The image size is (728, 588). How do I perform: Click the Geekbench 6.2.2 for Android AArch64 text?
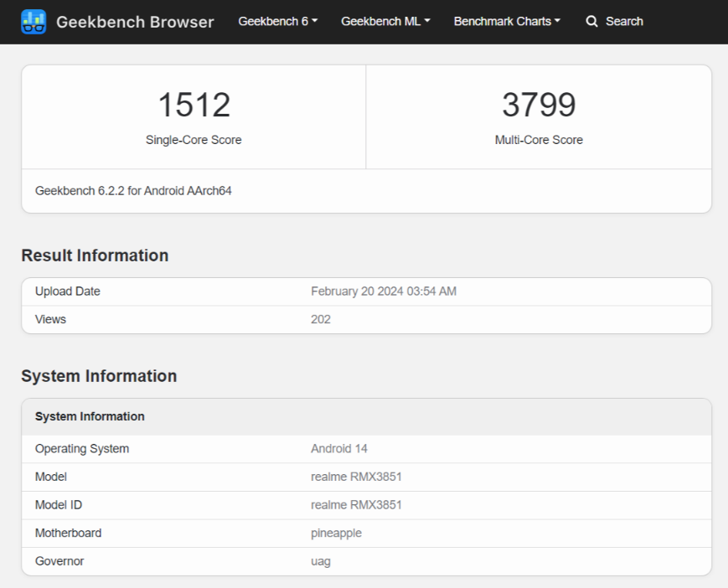click(x=133, y=191)
